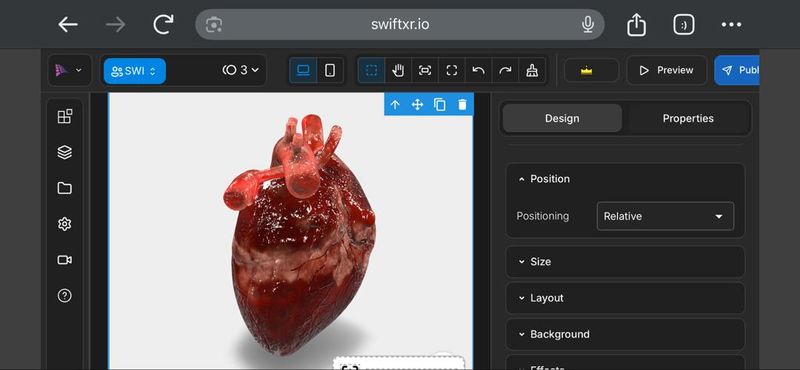Screen dimensions: 800x370
Task: Open the browser share sheet
Action: tap(636, 24)
